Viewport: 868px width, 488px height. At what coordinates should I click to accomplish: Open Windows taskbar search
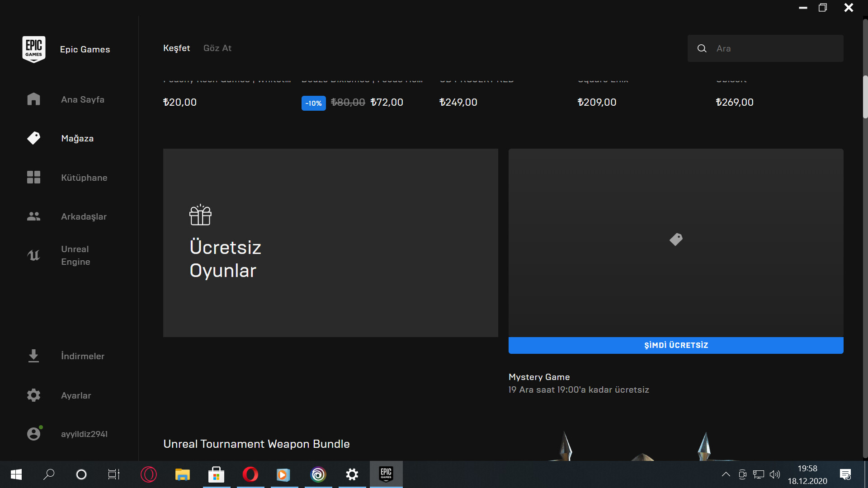49,474
